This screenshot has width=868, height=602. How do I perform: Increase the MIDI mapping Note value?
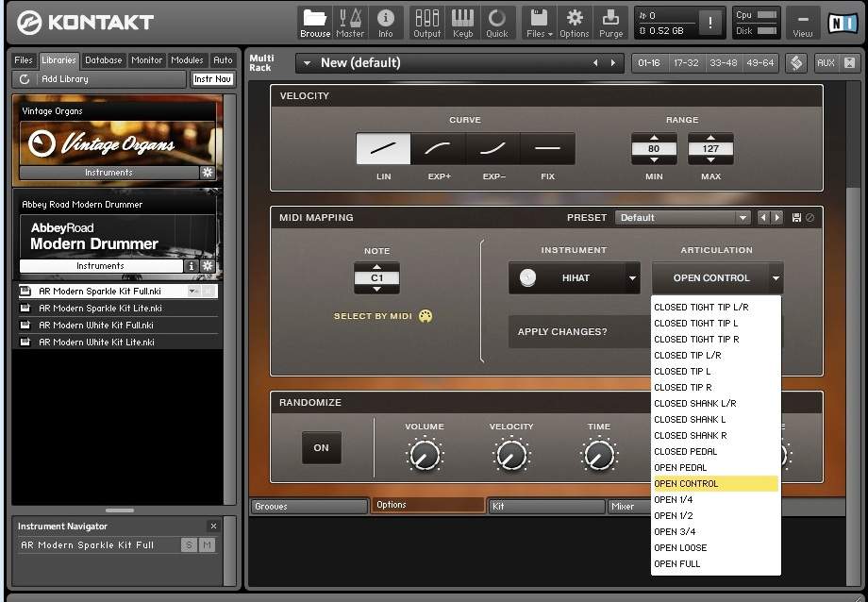(x=377, y=267)
